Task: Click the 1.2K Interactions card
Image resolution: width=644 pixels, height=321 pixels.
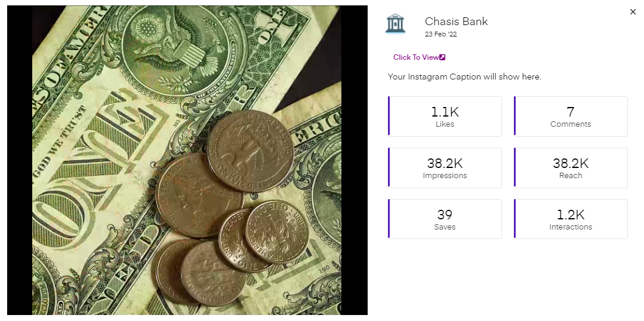Action: tap(571, 219)
